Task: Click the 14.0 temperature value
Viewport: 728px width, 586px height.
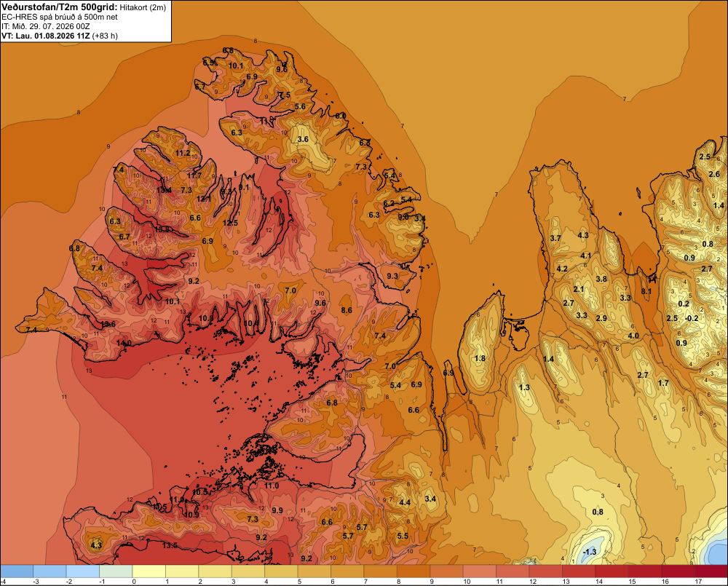Action: [x=124, y=343]
